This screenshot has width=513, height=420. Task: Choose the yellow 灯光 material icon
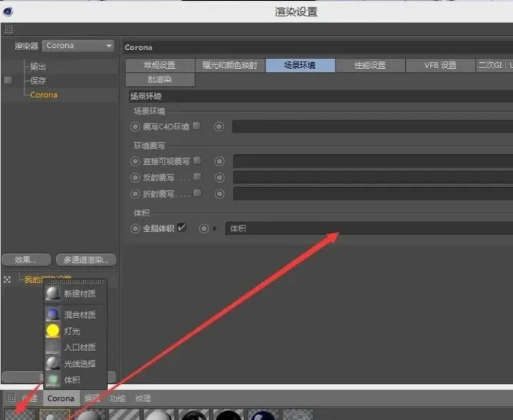pyautogui.click(x=53, y=331)
